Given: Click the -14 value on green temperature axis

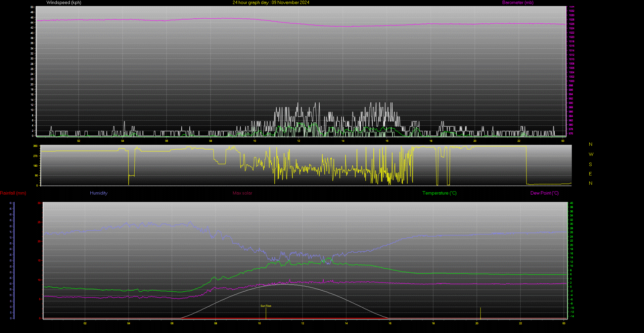Looking at the screenshot, I should click(x=572, y=317).
